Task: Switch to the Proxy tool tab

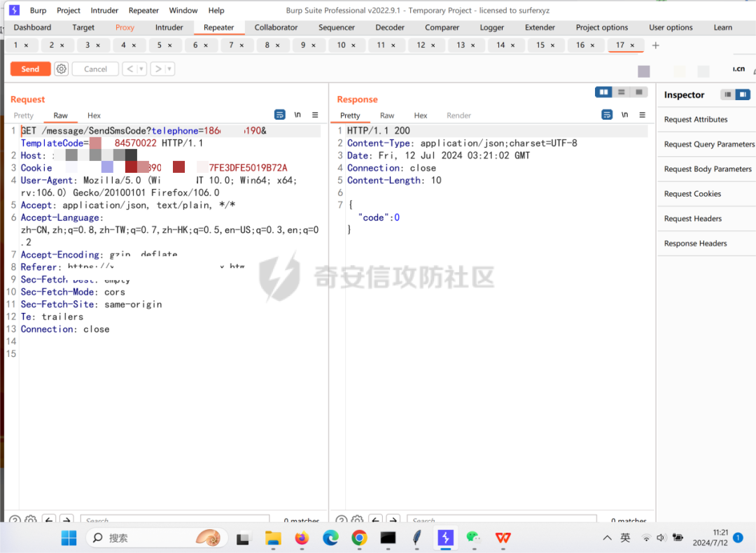Action: [x=125, y=27]
